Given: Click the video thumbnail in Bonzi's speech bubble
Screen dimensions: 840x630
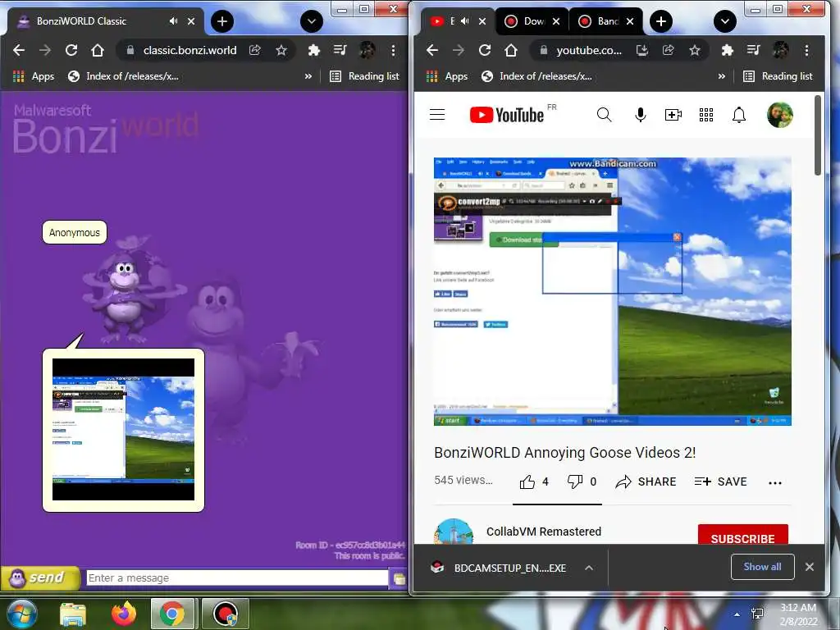Looking at the screenshot, I should (123, 430).
